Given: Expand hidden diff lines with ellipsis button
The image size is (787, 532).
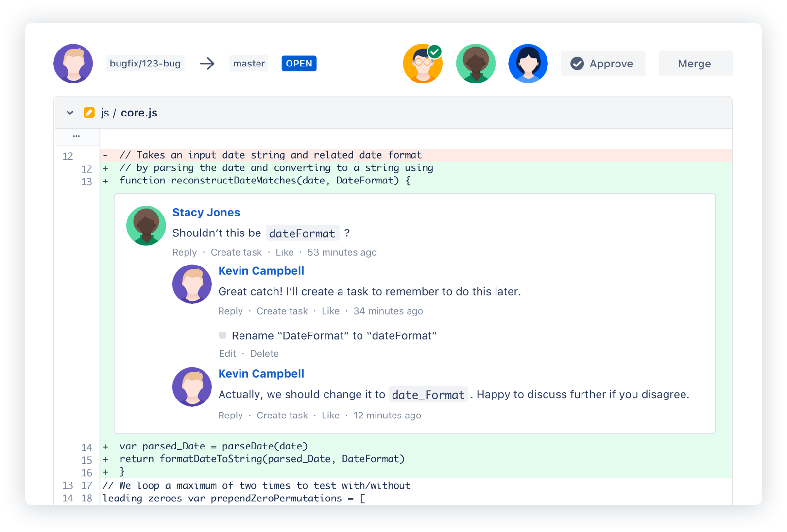Looking at the screenshot, I should pos(76,136).
